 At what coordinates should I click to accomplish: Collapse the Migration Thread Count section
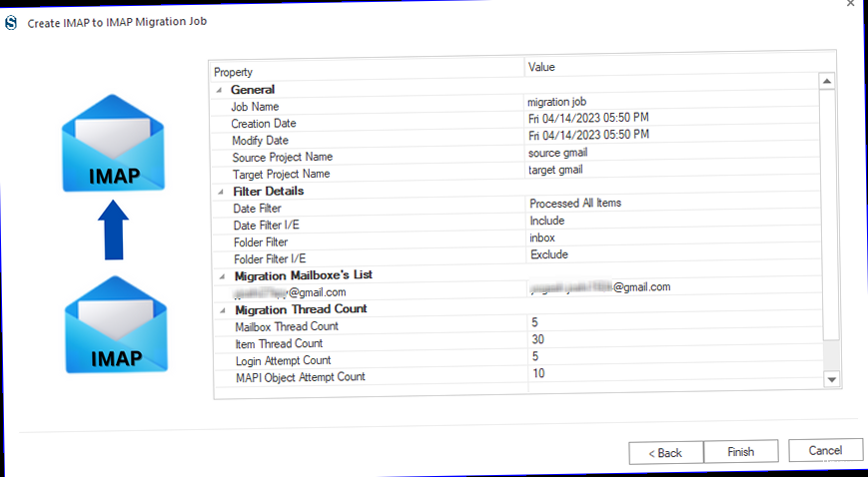218,309
